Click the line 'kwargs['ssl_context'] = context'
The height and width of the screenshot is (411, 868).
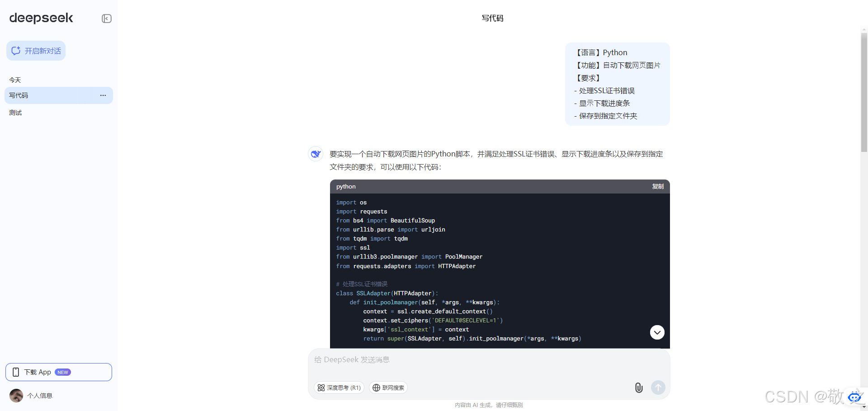coord(416,330)
